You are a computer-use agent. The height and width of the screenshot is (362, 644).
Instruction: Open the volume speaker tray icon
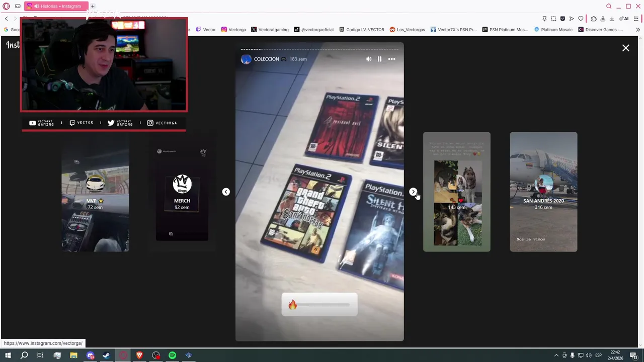[588, 355]
